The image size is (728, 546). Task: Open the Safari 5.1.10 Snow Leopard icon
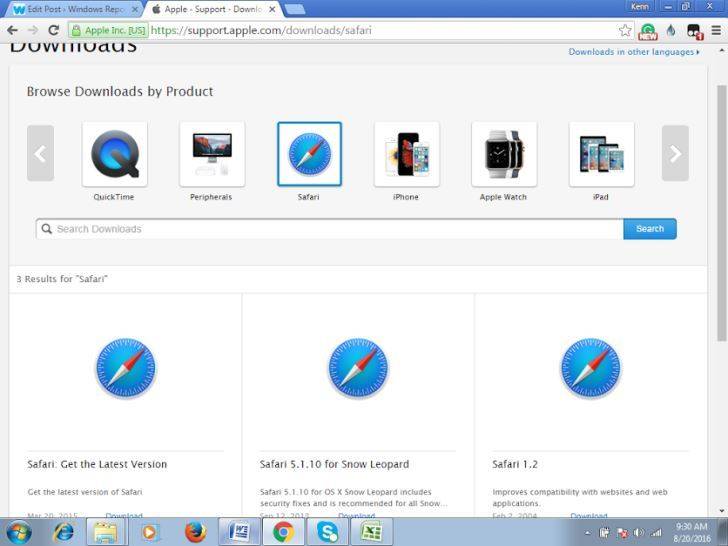pyautogui.click(x=358, y=368)
